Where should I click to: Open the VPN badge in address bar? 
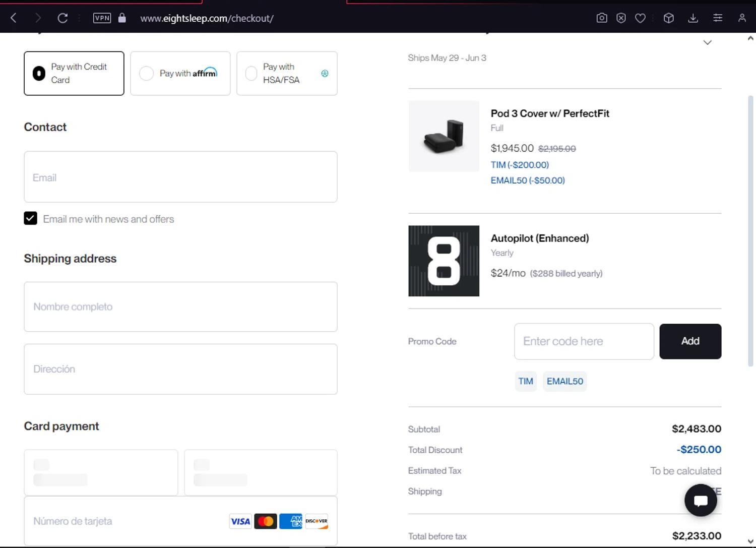[x=102, y=18]
